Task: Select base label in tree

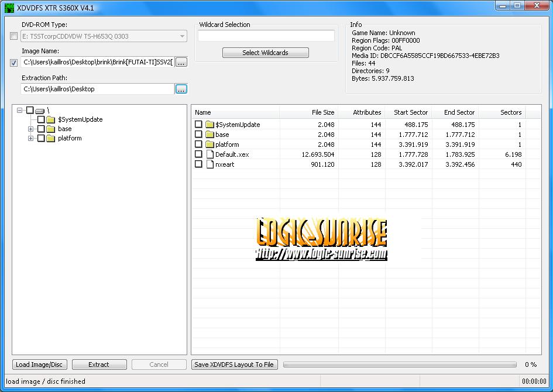Action: (65, 129)
